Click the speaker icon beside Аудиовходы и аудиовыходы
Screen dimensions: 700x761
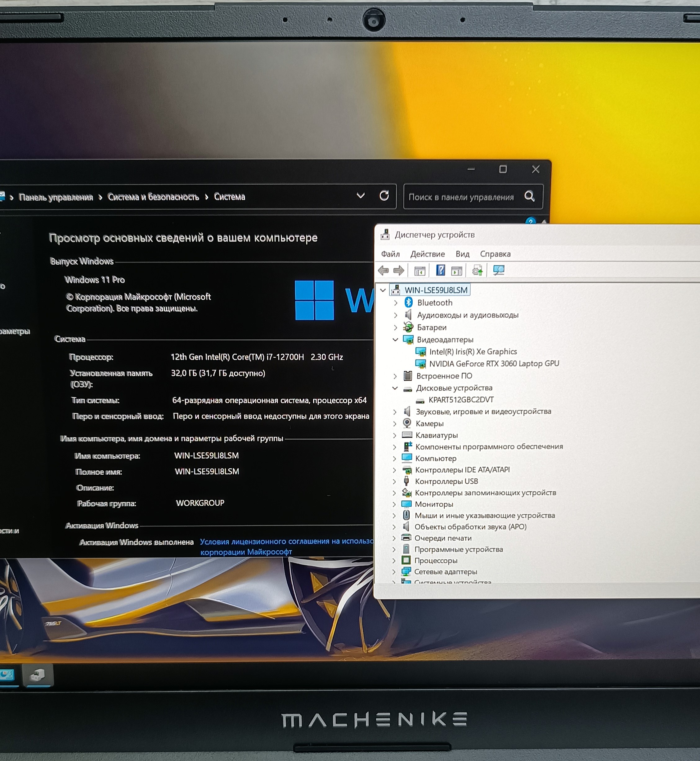pos(408,315)
